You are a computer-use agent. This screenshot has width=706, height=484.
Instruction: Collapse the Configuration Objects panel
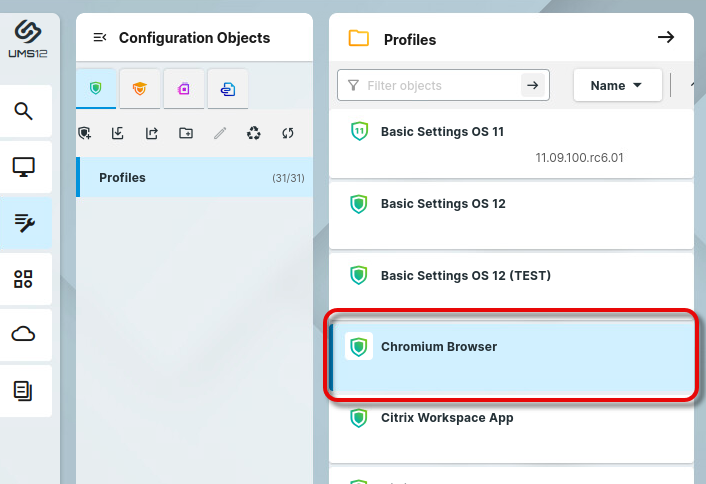point(100,38)
